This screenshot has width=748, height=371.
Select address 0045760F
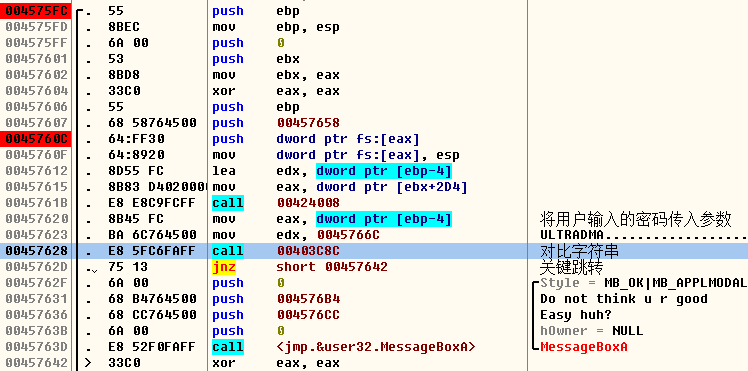point(36,155)
